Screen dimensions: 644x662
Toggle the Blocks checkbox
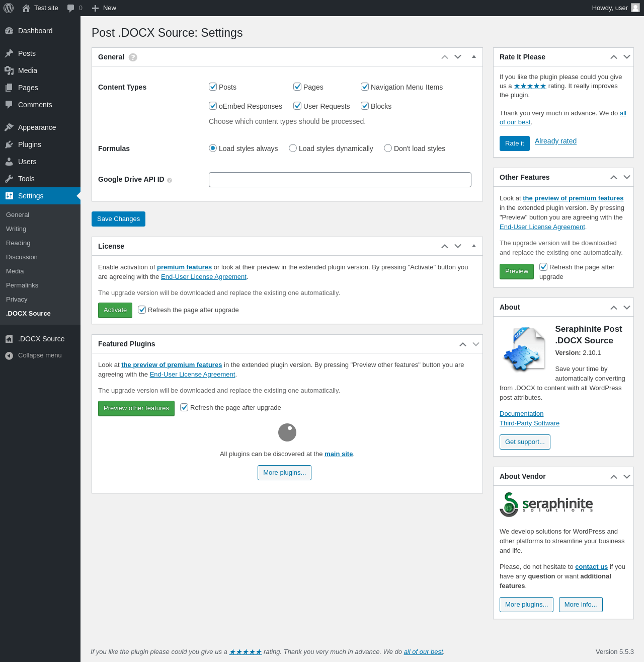(365, 106)
